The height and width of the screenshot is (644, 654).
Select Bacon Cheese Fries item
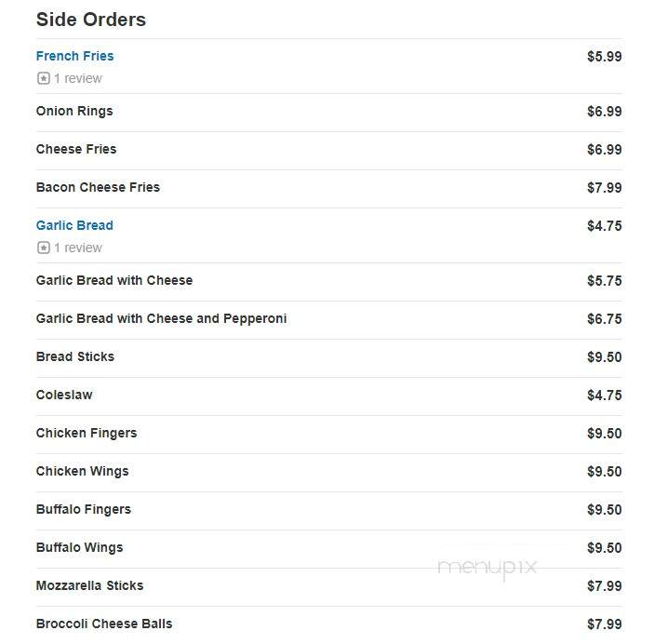[x=98, y=187]
